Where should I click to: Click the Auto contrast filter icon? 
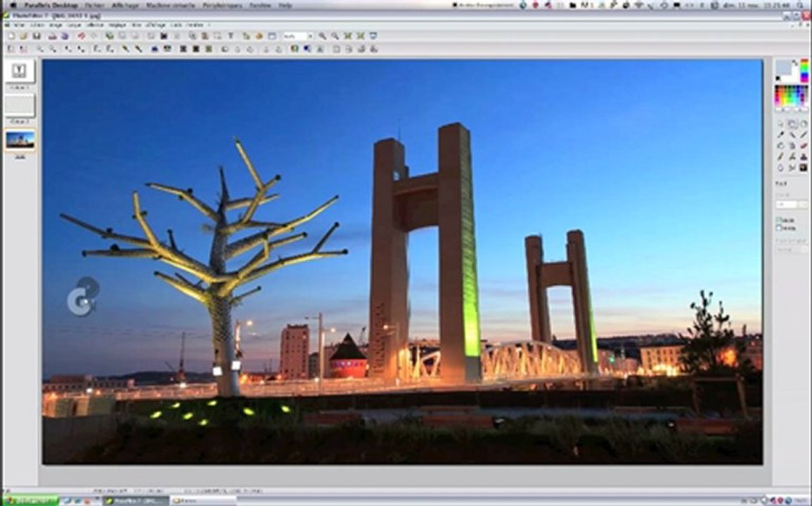tap(23, 49)
